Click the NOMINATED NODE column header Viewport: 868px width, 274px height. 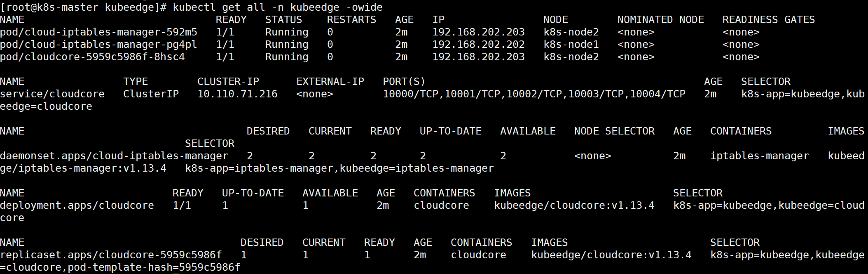pyautogui.click(x=660, y=20)
